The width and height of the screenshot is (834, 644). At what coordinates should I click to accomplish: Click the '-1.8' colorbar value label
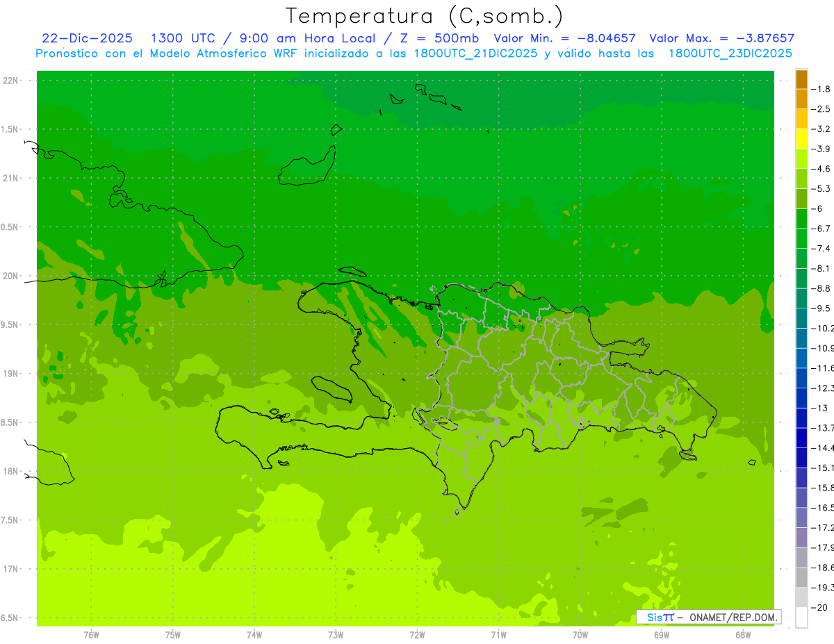821,89
